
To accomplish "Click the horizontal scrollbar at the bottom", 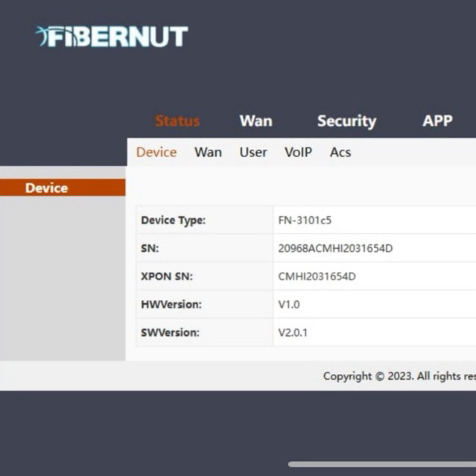I will 381,464.
